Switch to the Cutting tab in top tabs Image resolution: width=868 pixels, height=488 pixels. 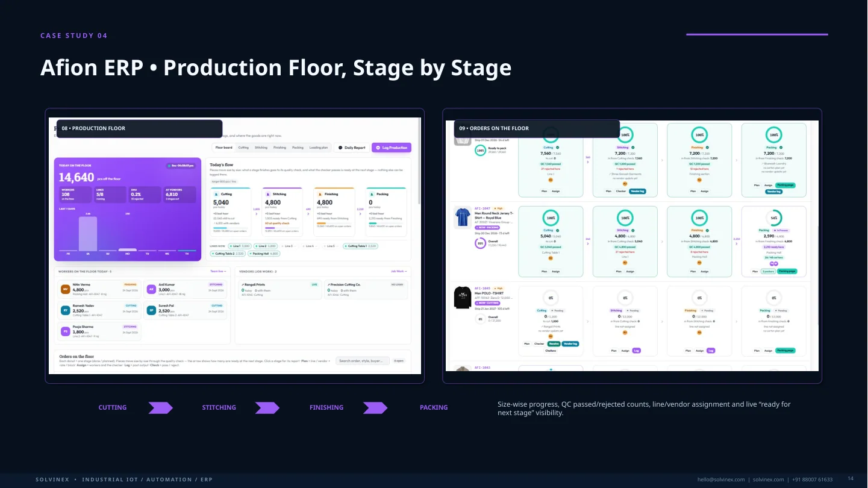tap(243, 148)
